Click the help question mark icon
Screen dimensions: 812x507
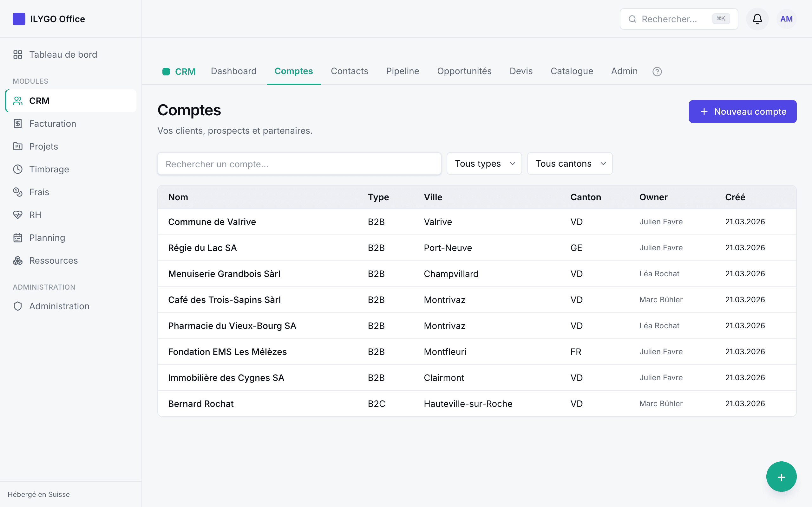click(x=657, y=71)
